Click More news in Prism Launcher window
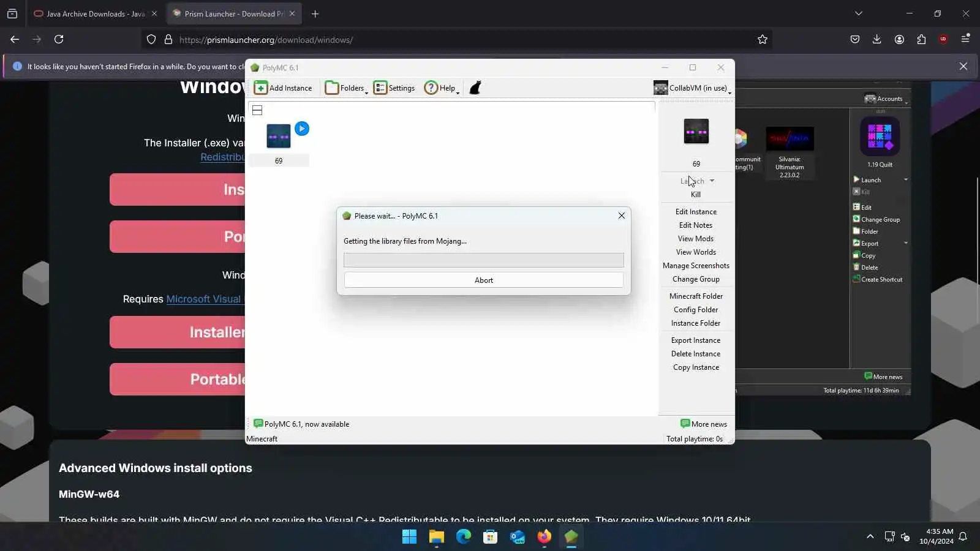This screenshot has height=551, width=980. click(x=883, y=377)
